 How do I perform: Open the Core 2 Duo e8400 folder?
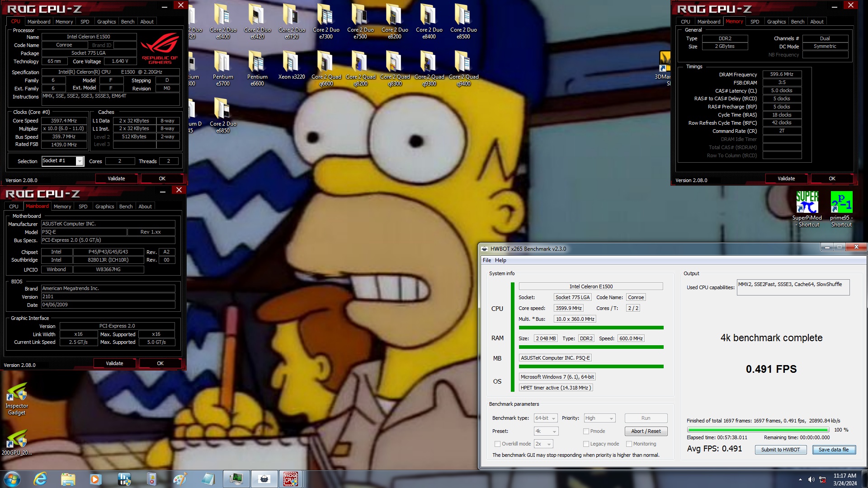pos(429,21)
